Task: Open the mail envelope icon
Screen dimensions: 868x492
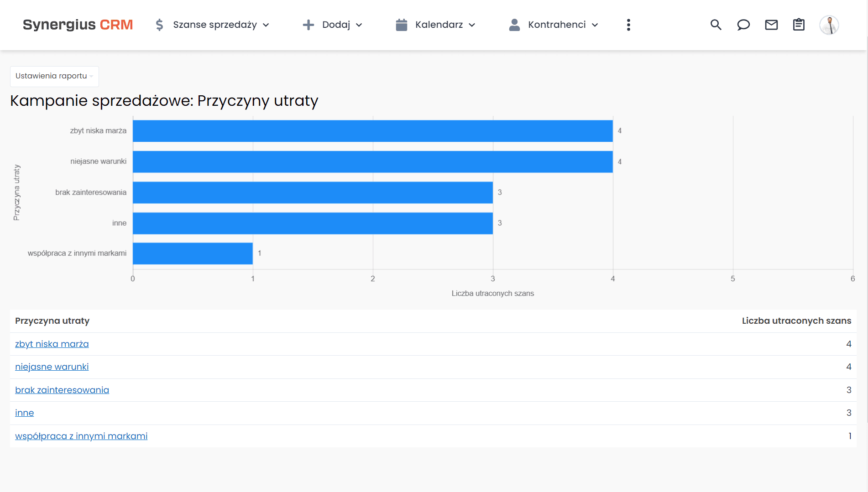Action: (x=771, y=25)
